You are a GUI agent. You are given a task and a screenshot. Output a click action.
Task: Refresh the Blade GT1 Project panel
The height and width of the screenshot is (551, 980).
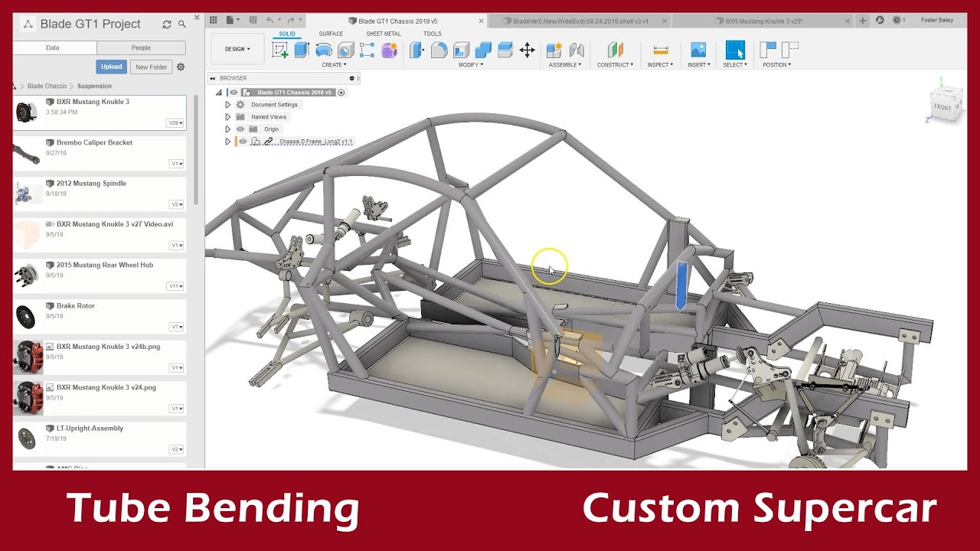[166, 24]
